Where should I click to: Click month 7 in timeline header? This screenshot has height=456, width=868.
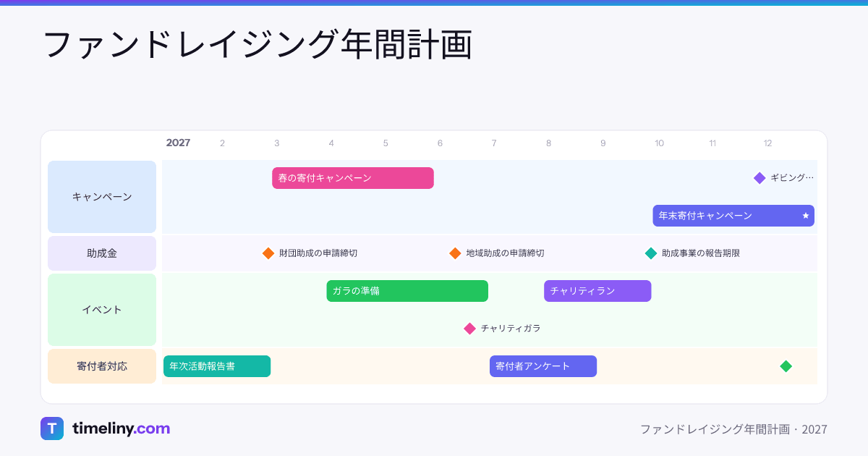click(494, 143)
